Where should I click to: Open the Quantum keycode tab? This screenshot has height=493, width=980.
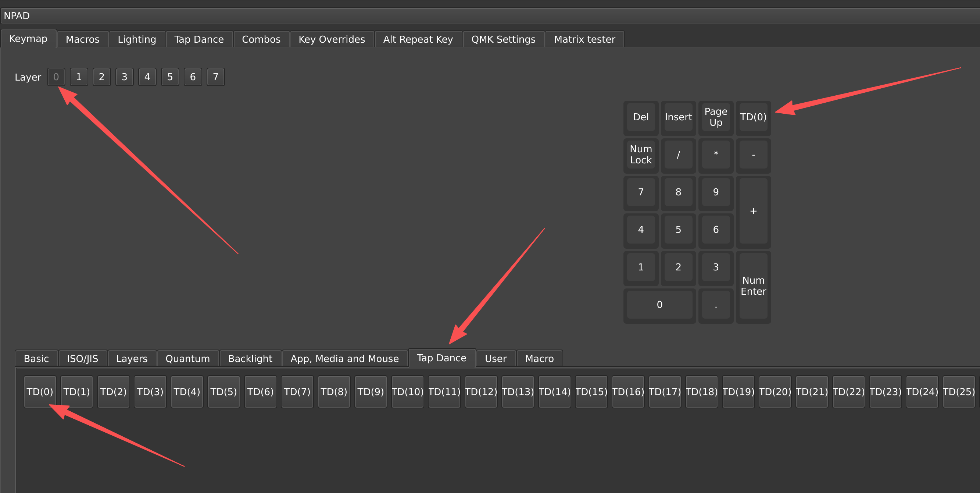click(187, 359)
